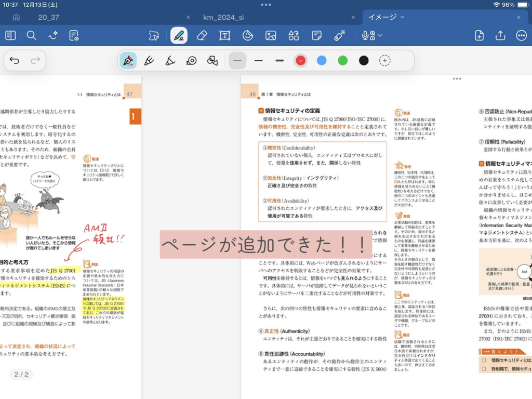Viewport: 532px width, 399px height.
Task: Select the Text box tool
Action: click(224, 35)
